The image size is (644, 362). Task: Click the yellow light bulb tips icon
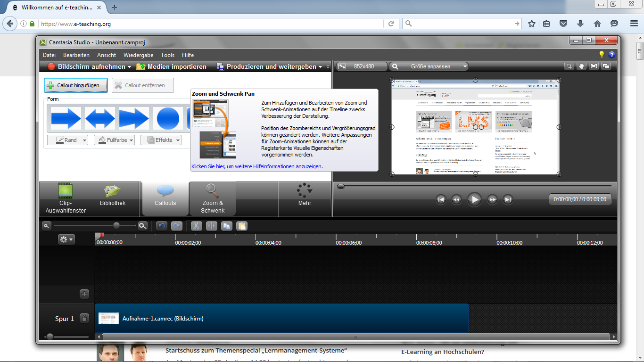point(602,55)
